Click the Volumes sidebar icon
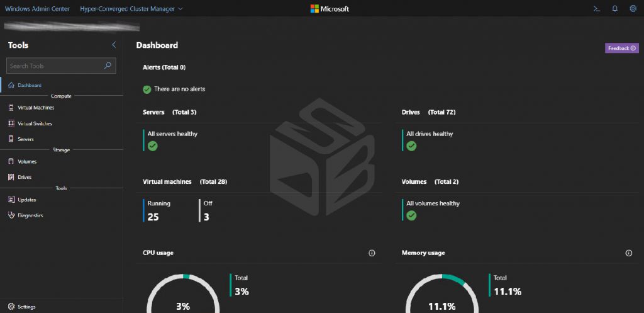 (x=11, y=161)
